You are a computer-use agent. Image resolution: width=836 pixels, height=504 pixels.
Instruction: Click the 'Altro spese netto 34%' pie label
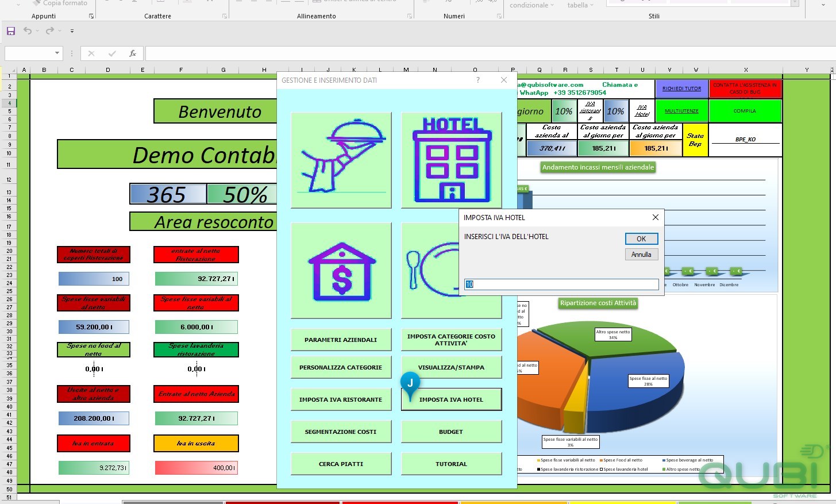pyautogui.click(x=613, y=334)
